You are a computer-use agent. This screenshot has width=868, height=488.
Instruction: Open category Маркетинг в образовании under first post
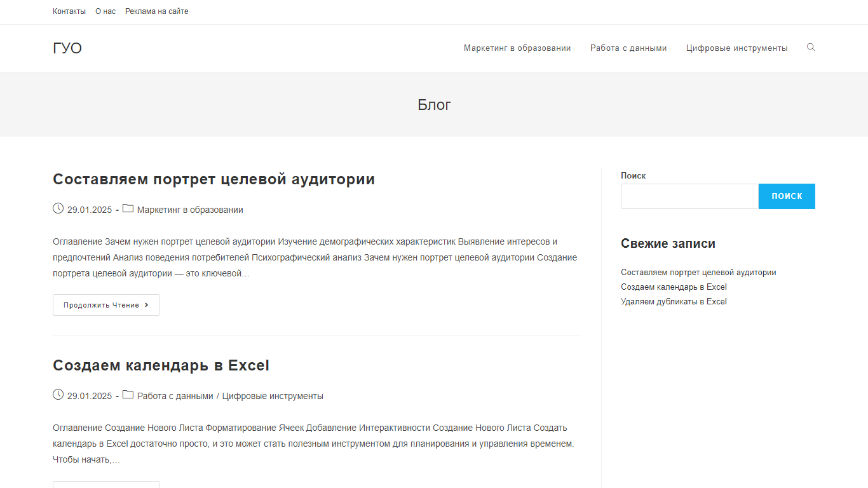(x=190, y=210)
